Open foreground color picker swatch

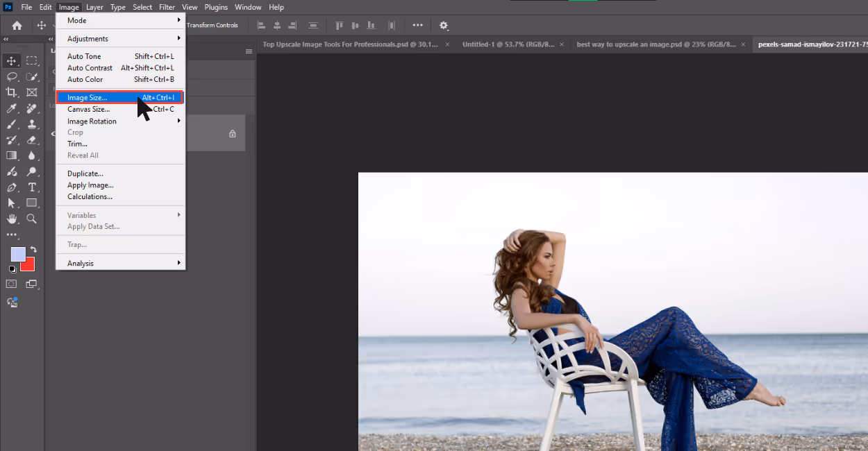(x=17, y=254)
